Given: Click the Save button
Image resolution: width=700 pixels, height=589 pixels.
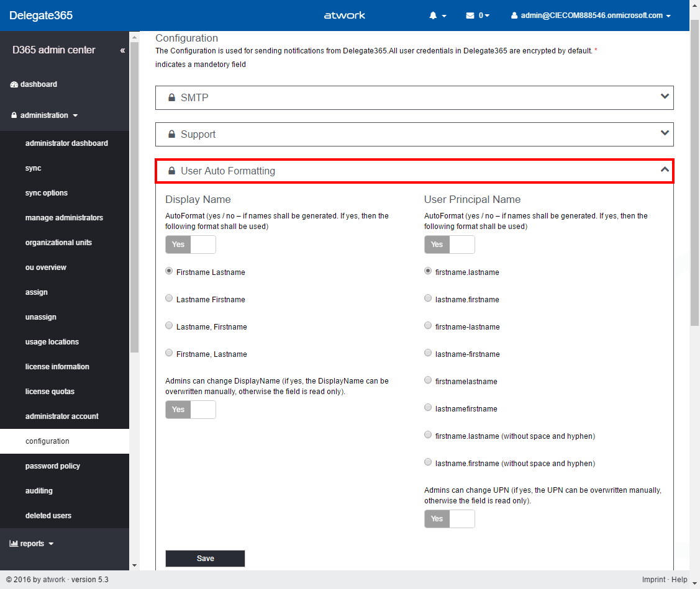Looking at the screenshot, I should click(x=205, y=559).
